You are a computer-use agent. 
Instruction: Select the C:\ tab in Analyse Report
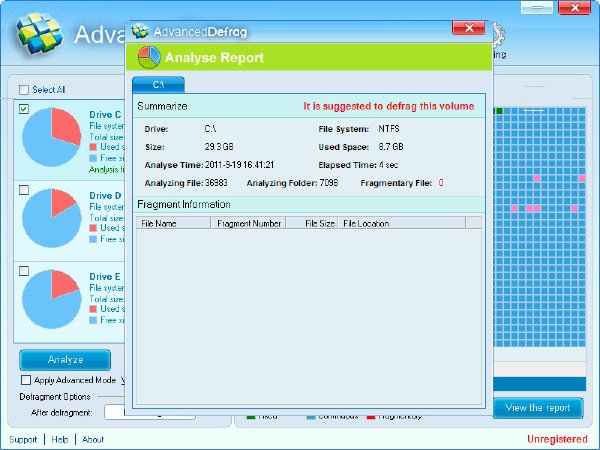[x=158, y=85]
